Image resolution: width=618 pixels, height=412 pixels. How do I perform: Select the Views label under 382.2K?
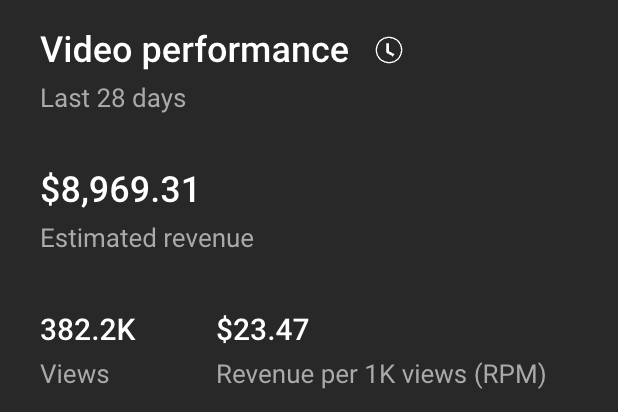(75, 375)
